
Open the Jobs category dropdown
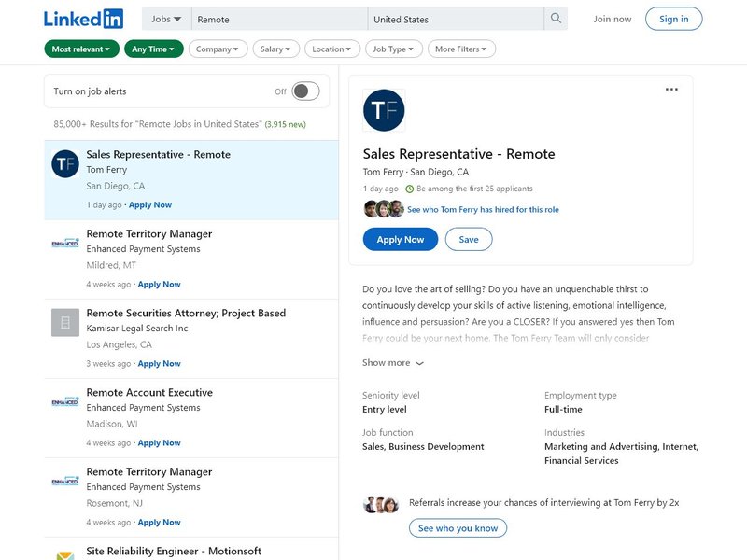166,19
